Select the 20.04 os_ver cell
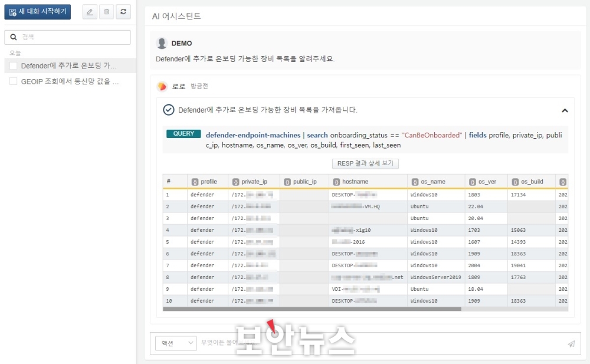Image resolution: width=590 pixels, height=364 pixels. (486, 218)
